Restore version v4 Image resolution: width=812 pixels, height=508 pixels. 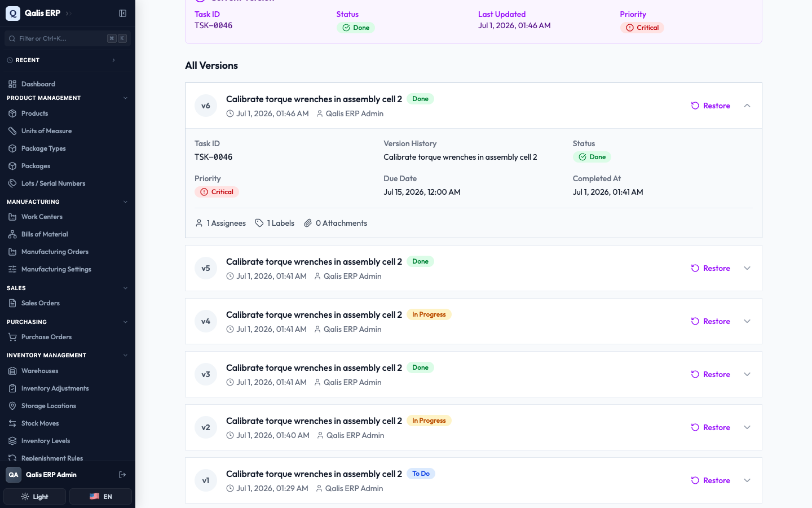tap(710, 321)
